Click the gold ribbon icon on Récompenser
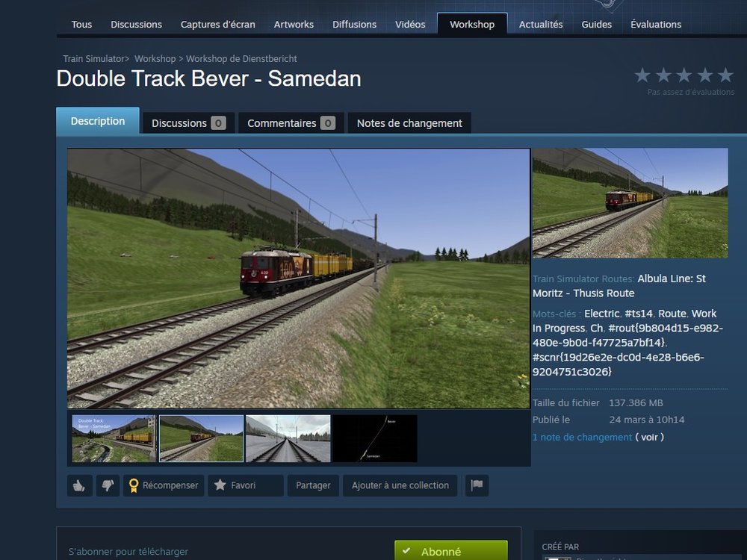This screenshot has height=560, width=747. click(x=134, y=485)
